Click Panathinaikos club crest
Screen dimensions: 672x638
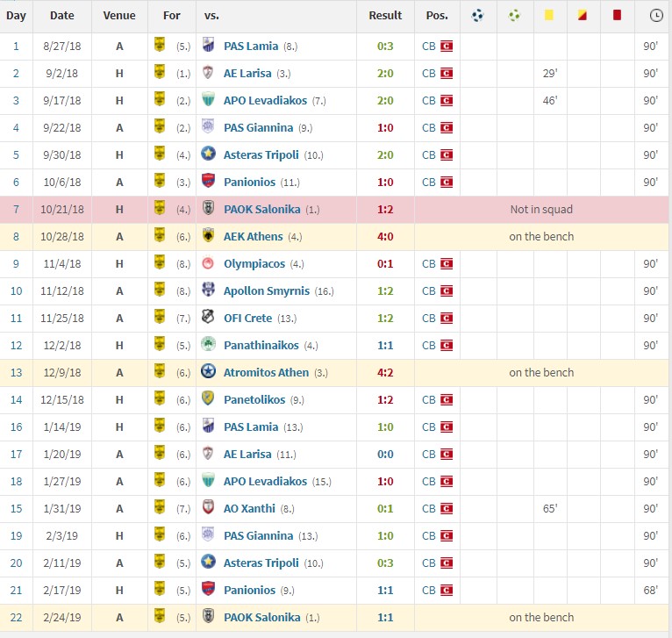pyautogui.click(x=208, y=344)
